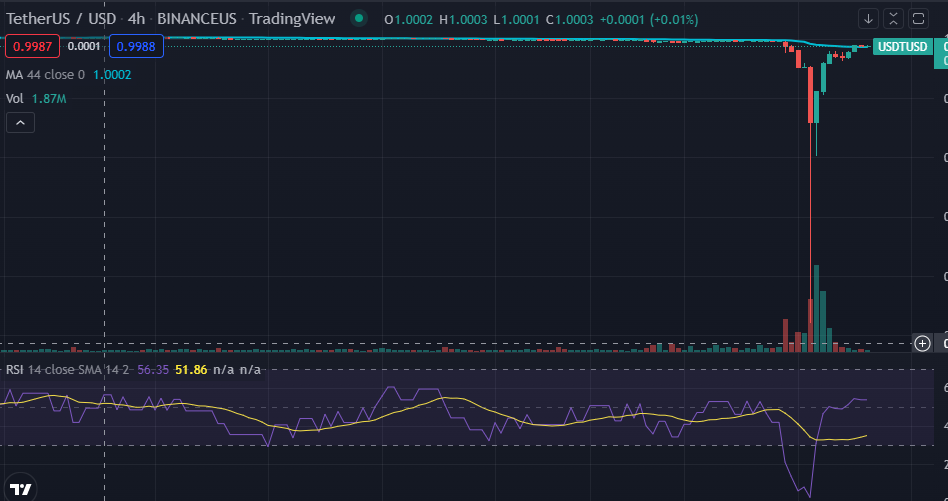Select the RSI 14 close SMA legend
The image size is (948, 501).
coord(68,369)
